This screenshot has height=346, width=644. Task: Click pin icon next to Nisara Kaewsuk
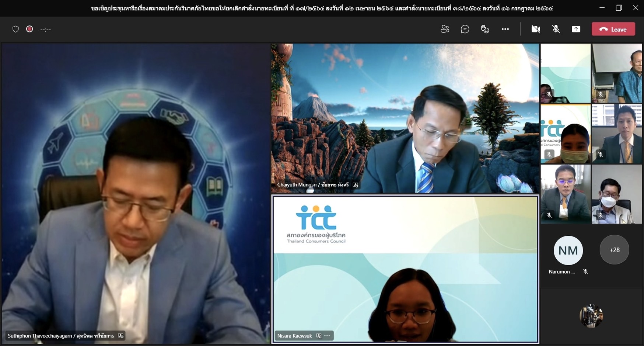pyautogui.click(x=319, y=336)
